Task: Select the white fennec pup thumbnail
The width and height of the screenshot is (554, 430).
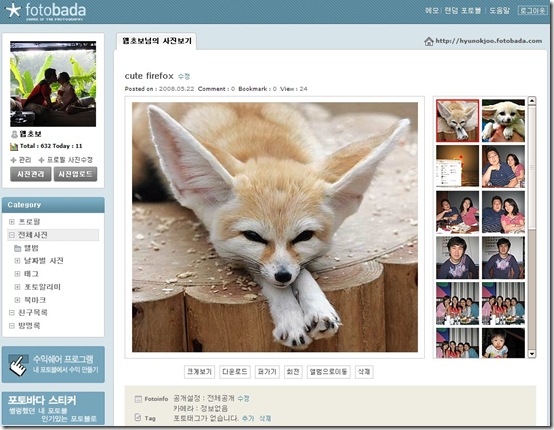Action: click(503, 120)
